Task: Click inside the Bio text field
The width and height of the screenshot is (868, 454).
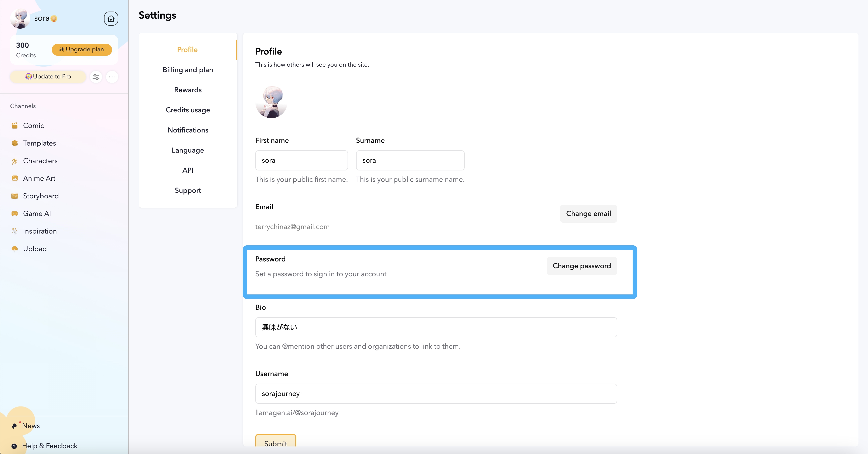Action: tap(436, 327)
